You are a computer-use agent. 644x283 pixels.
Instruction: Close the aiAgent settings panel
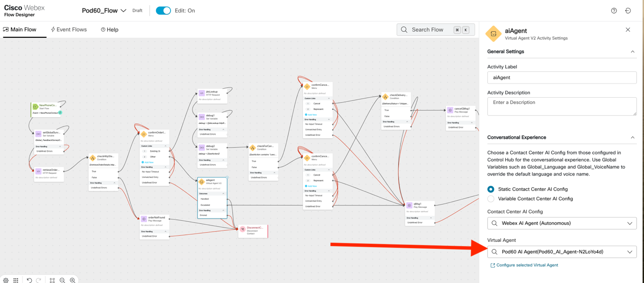628,30
